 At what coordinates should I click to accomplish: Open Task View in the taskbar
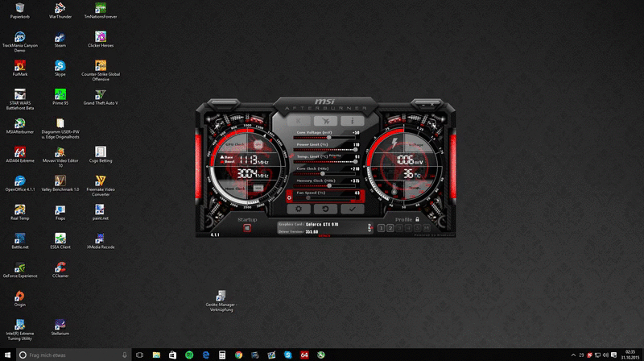pyautogui.click(x=139, y=355)
